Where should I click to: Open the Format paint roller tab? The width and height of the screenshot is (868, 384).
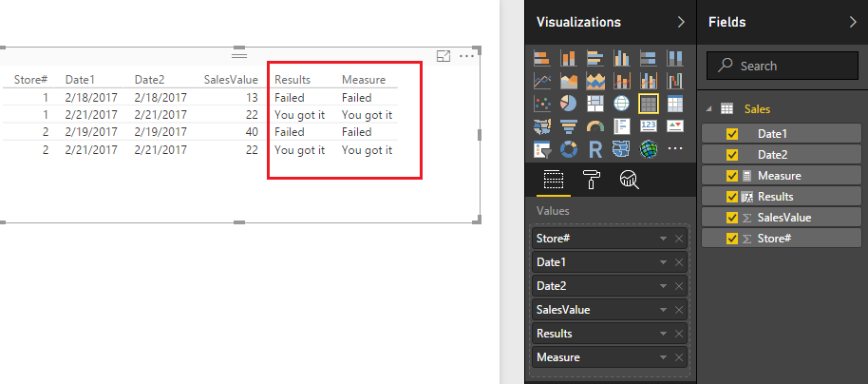coord(592,180)
